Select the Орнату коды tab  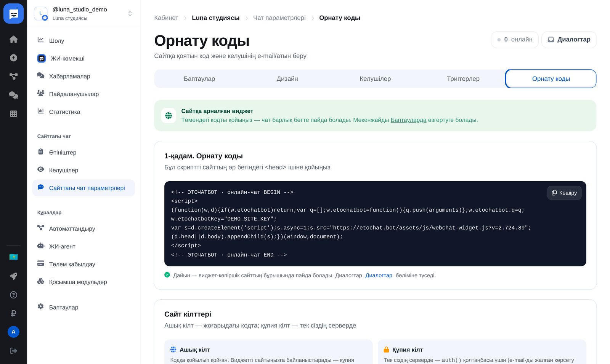[551, 79]
